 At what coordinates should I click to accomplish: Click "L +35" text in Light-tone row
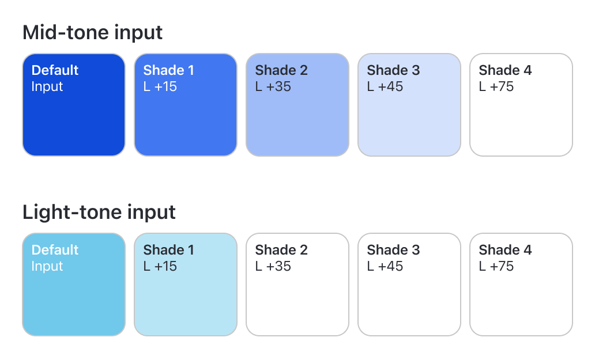[273, 267]
